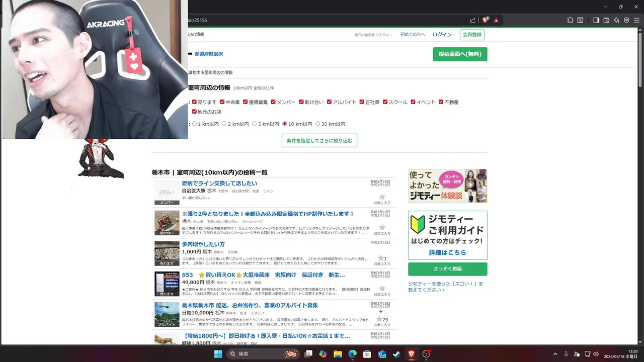Toggle the 里親募集 checkbox
Viewport: 644px width, 362px height.
click(x=246, y=102)
